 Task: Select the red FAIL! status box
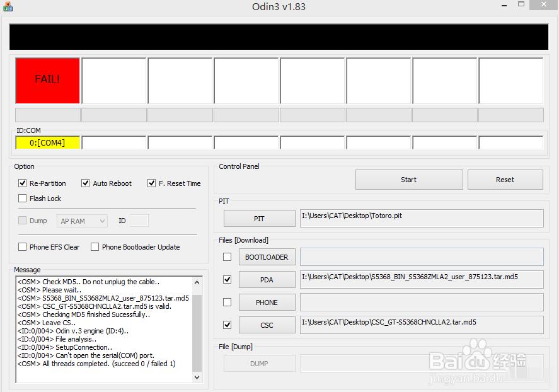pos(47,81)
